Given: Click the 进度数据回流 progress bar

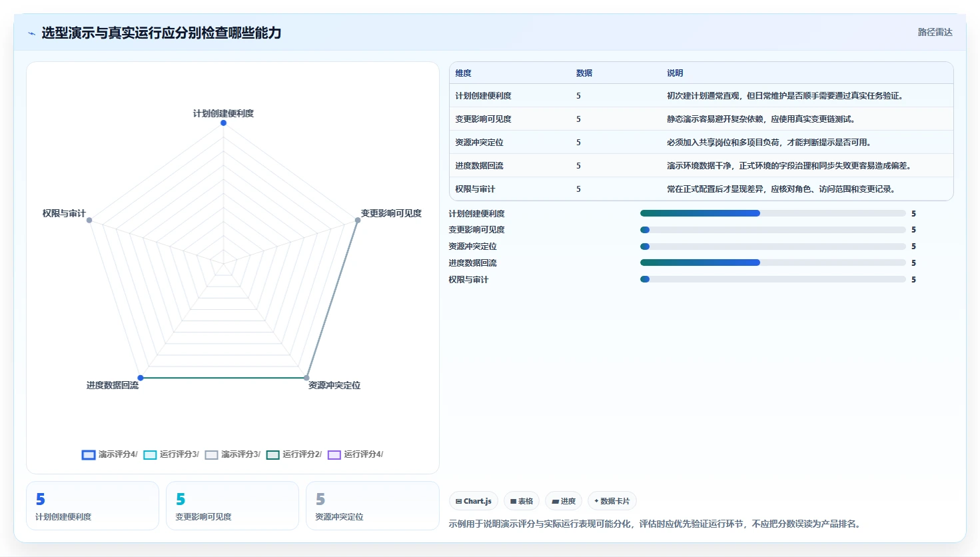Looking at the screenshot, I should 773,263.
